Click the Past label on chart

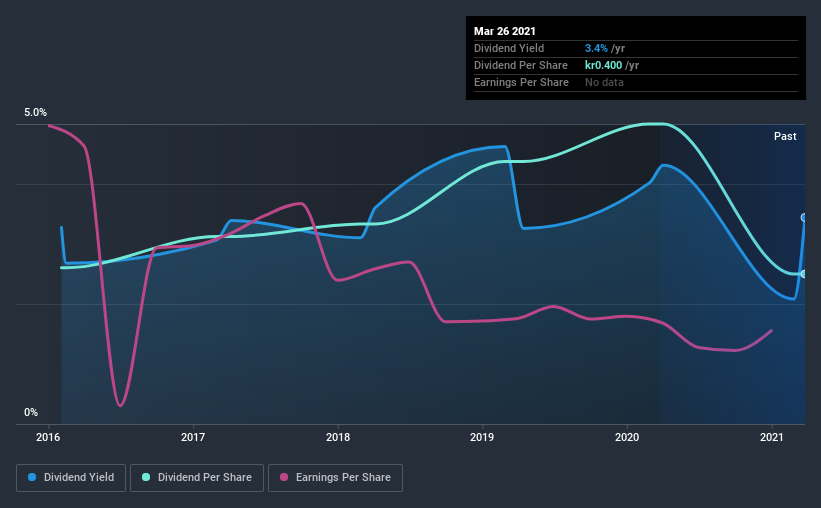785,136
